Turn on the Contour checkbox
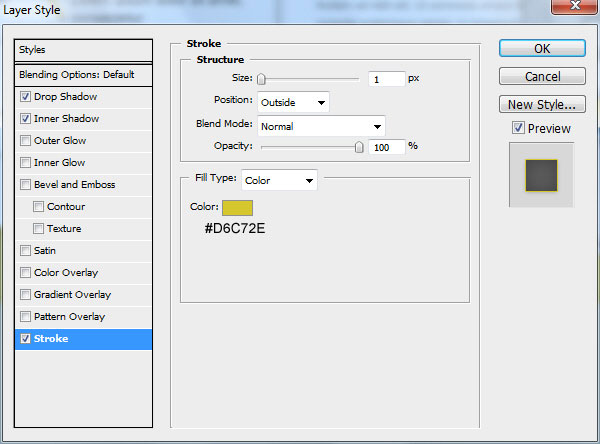The image size is (600, 444). (x=39, y=207)
